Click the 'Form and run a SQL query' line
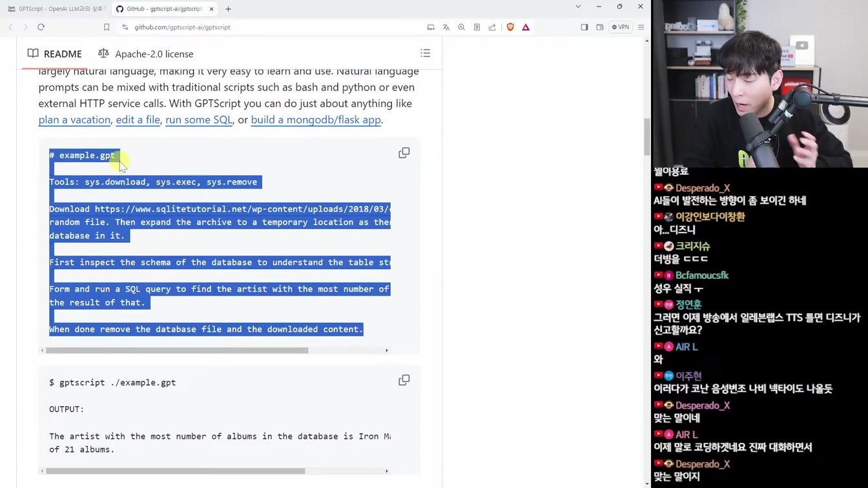The width and height of the screenshot is (868, 488). (x=220, y=289)
